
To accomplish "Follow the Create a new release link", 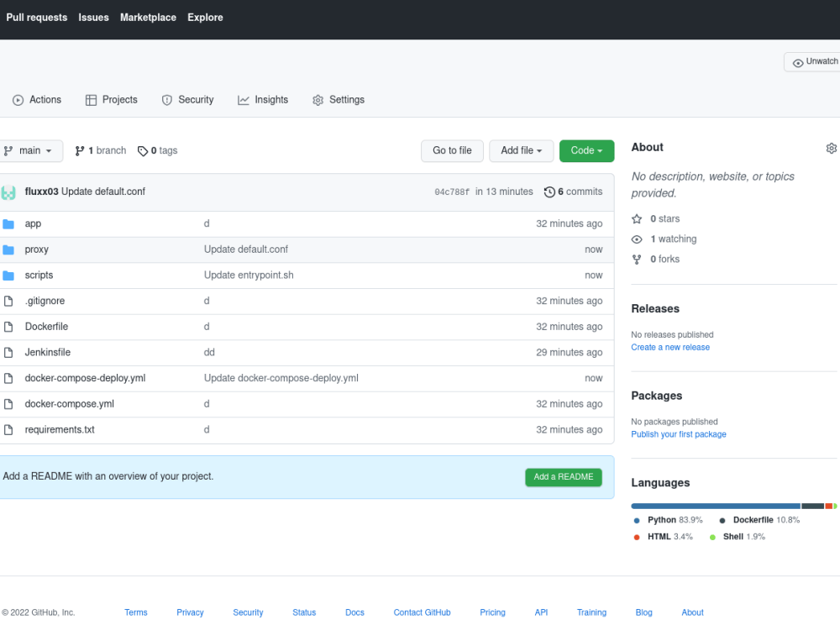I will coord(669,347).
